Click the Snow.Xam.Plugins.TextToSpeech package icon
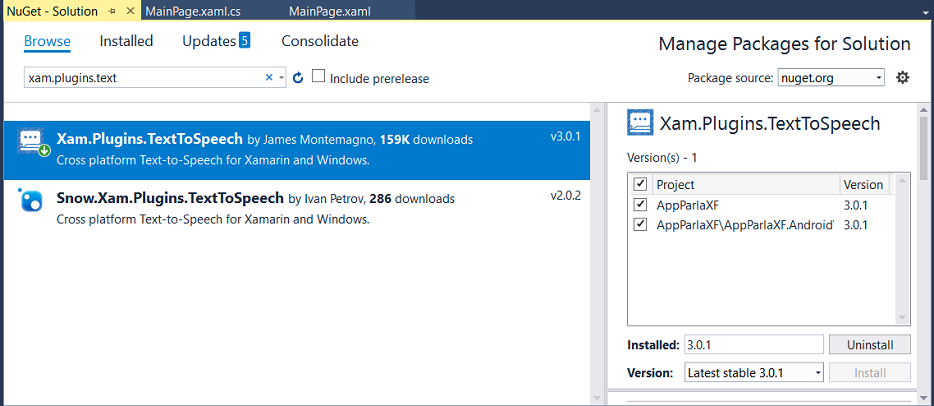The width and height of the screenshot is (934, 406). (30, 199)
